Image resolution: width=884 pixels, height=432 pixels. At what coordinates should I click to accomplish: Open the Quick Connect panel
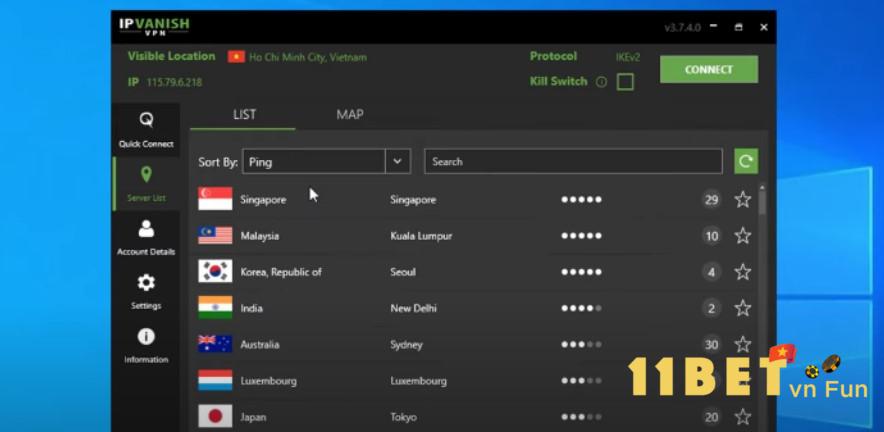click(x=146, y=130)
